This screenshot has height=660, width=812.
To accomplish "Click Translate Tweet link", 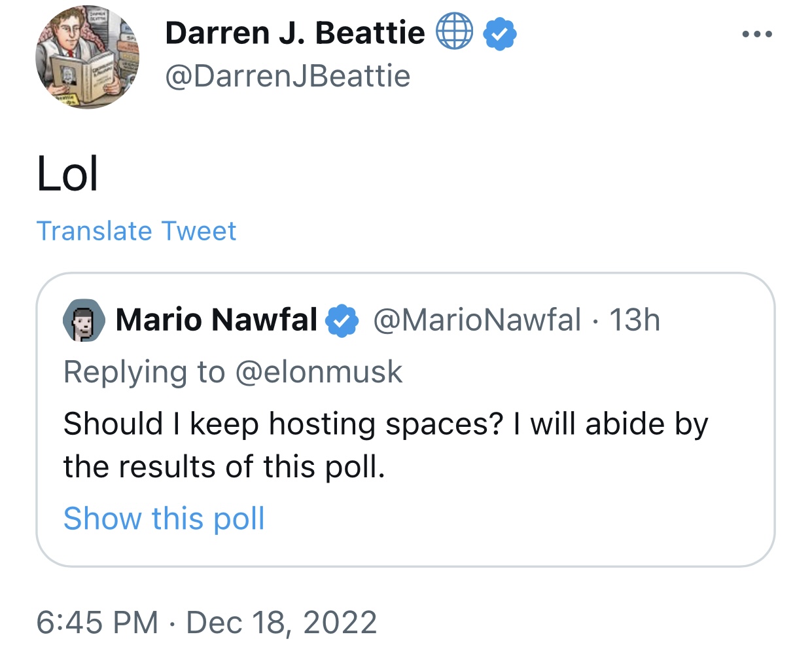I will [x=136, y=231].
